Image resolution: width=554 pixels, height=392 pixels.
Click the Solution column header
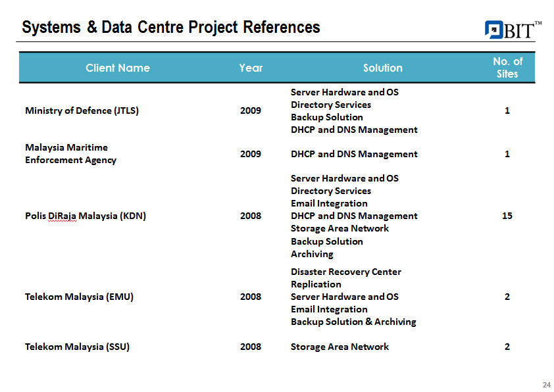click(382, 68)
